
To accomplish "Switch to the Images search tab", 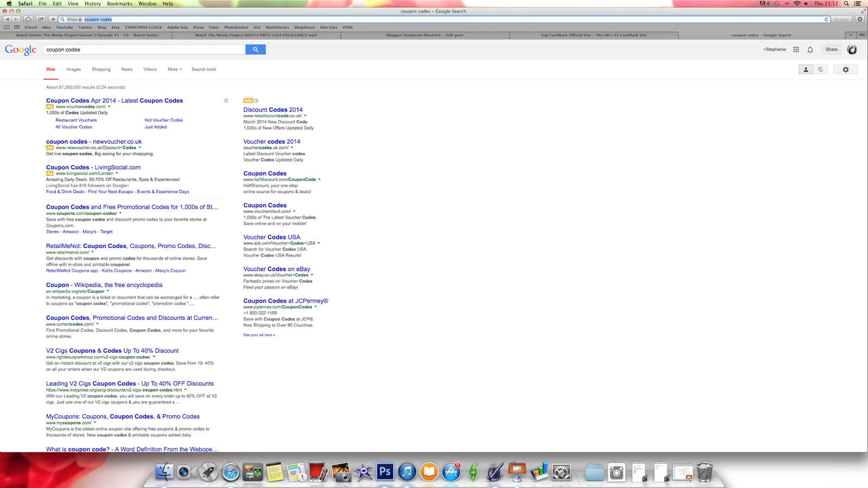I will [74, 69].
